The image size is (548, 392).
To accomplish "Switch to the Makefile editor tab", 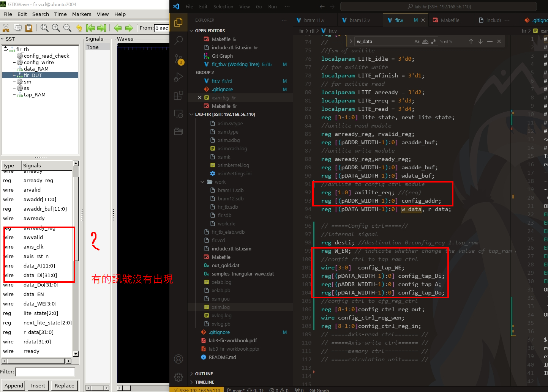I will click(450, 20).
